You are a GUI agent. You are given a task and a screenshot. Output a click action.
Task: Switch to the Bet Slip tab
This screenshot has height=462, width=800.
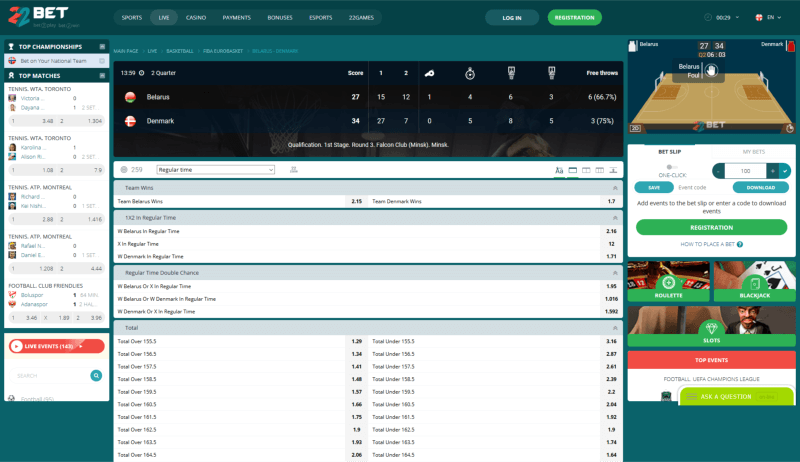(x=669, y=152)
